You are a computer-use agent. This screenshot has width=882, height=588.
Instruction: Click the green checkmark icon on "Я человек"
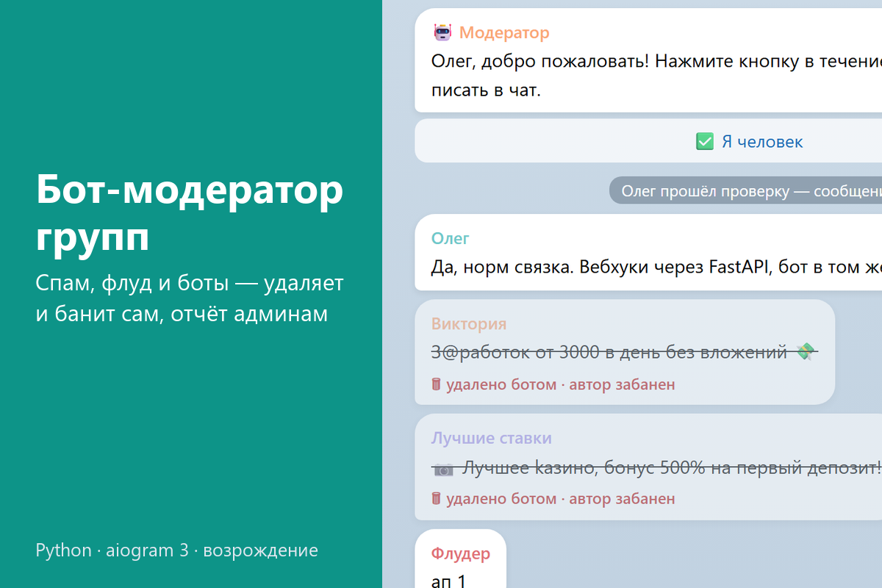(x=704, y=142)
